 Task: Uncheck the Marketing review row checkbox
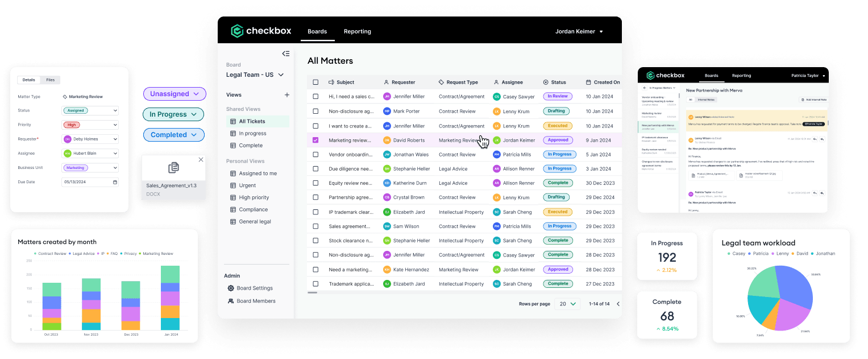click(315, 140)
